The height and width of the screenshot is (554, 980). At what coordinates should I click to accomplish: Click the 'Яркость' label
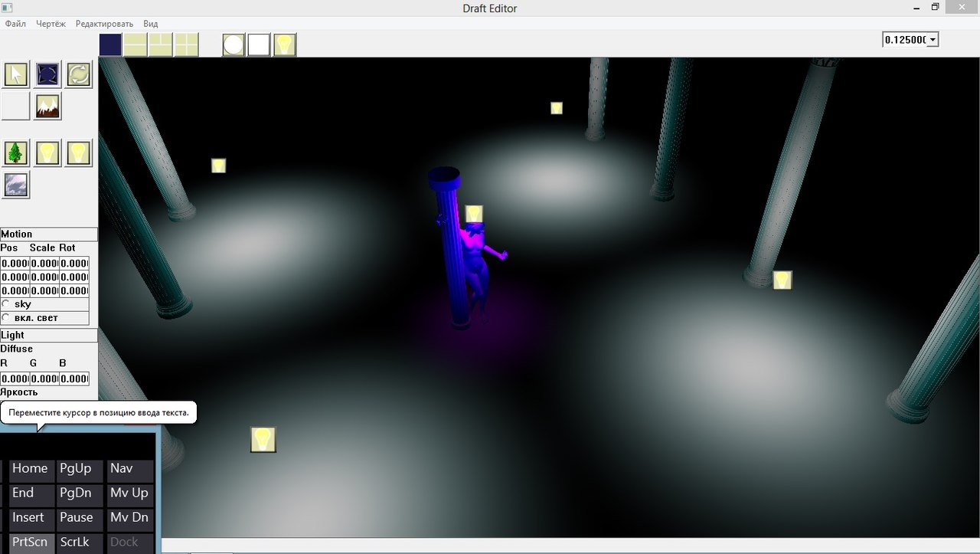pos(19,392)
